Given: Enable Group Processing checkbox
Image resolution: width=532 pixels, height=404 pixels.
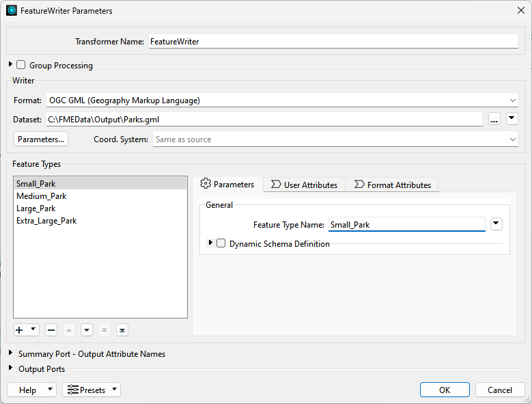Looking at the screenshot, I should tap(21, 65).
